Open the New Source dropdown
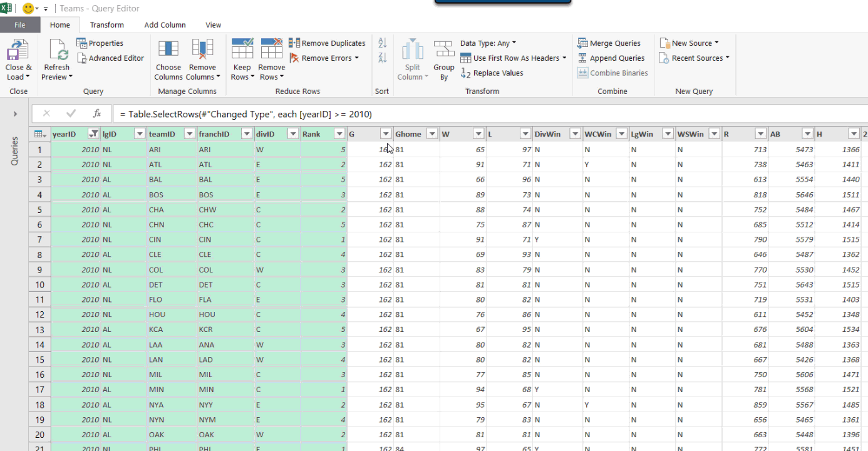 (690, 43)
